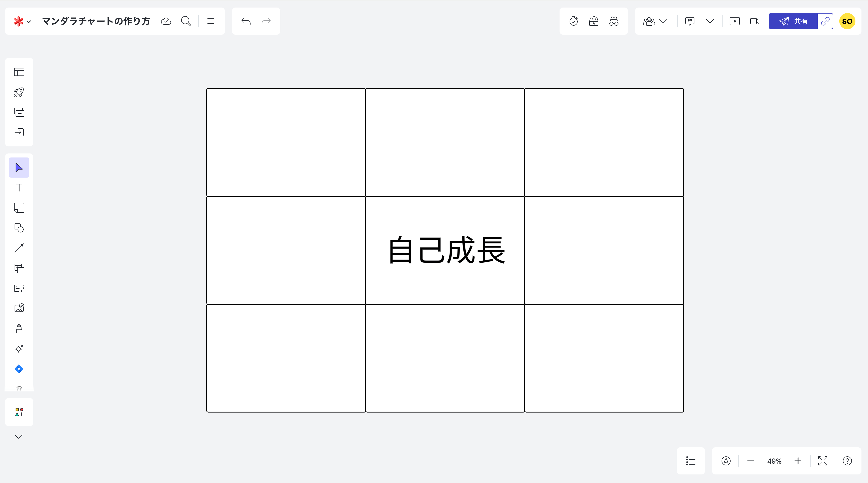Select the connector tool
The width and height of the screenshot is (868, 483).
(20, 248)
